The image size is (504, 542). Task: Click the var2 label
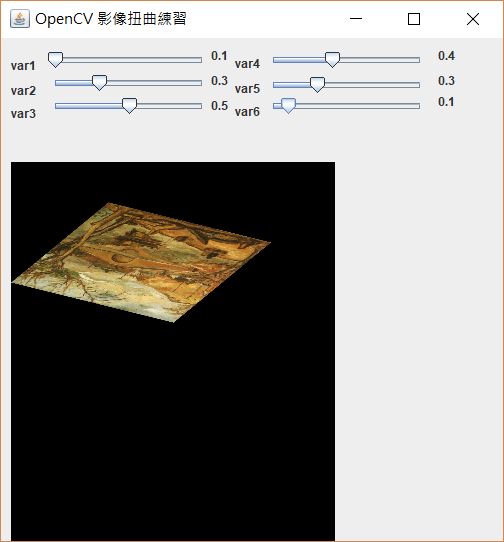(x=23, y=91)
